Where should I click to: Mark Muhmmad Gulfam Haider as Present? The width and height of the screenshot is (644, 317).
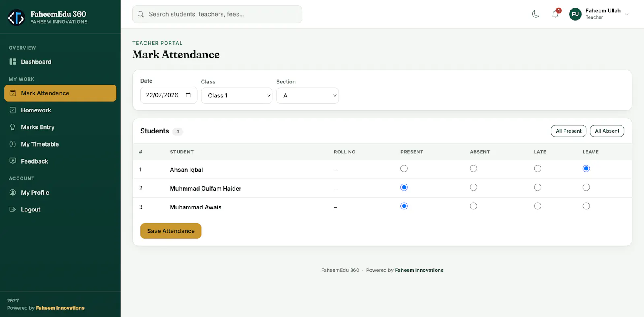[x=404, y=187]
